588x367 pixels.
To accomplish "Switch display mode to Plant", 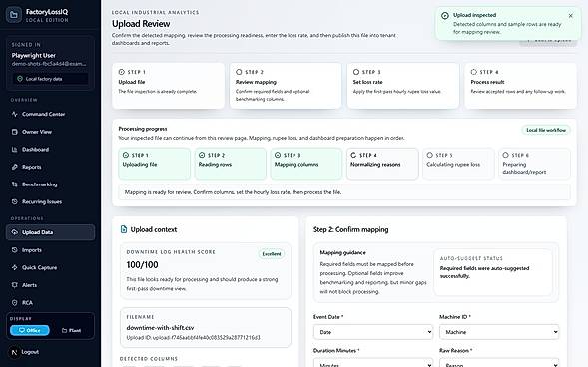I will pos(71,330).
